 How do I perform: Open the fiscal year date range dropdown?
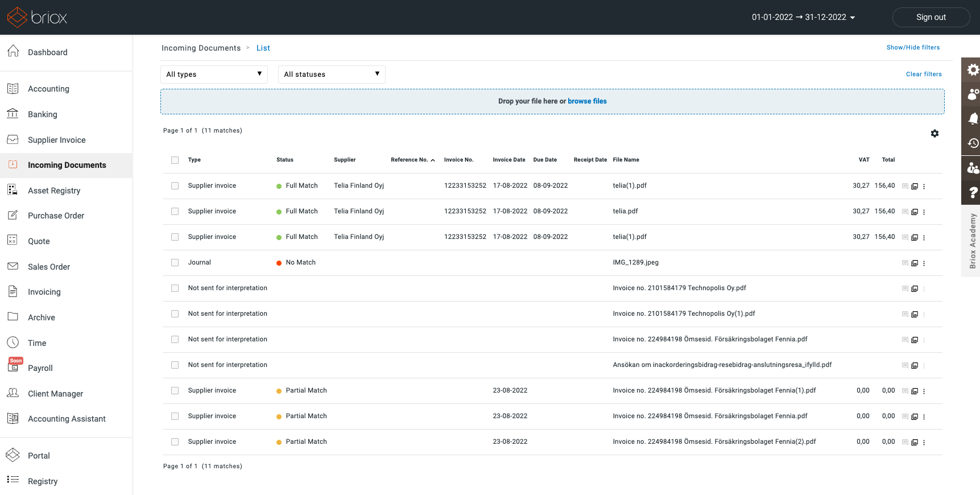(x=803, y=17)
